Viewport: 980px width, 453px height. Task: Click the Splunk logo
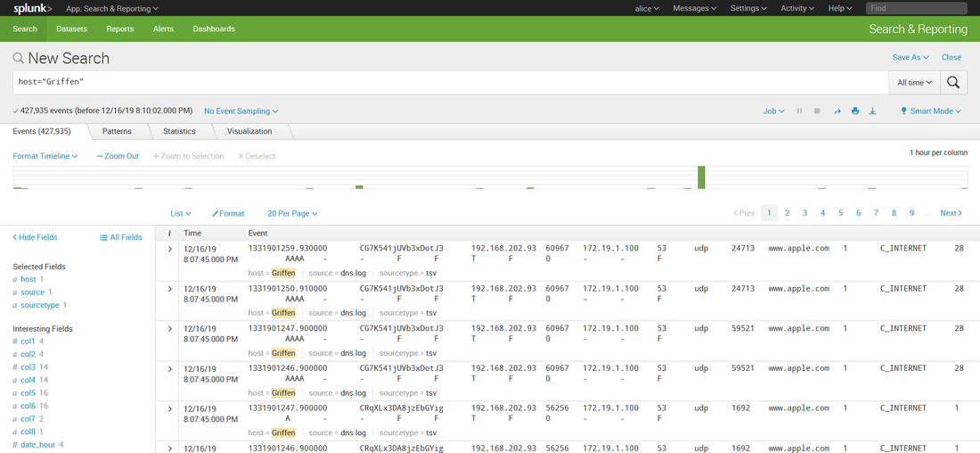[32, 8]
